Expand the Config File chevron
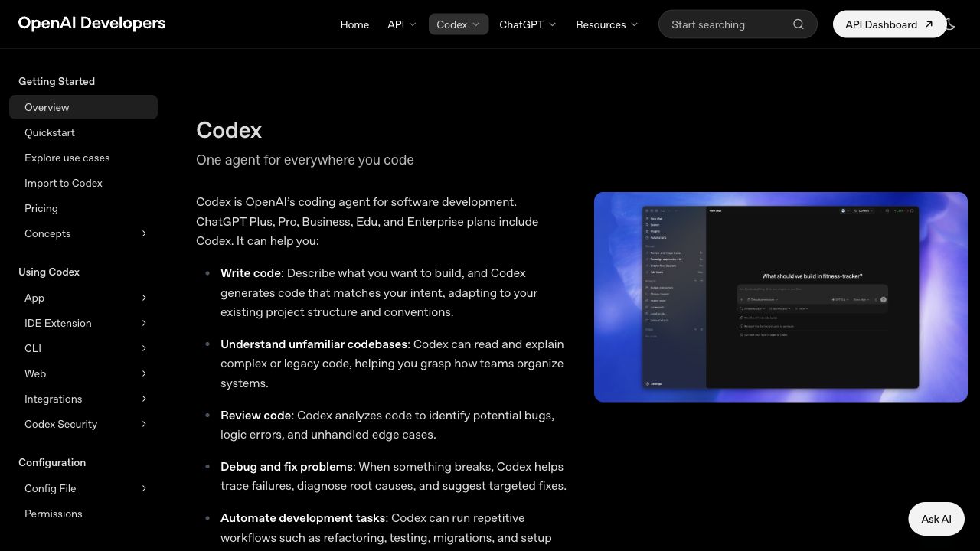 pyautogui.click(x=144, y=488)
